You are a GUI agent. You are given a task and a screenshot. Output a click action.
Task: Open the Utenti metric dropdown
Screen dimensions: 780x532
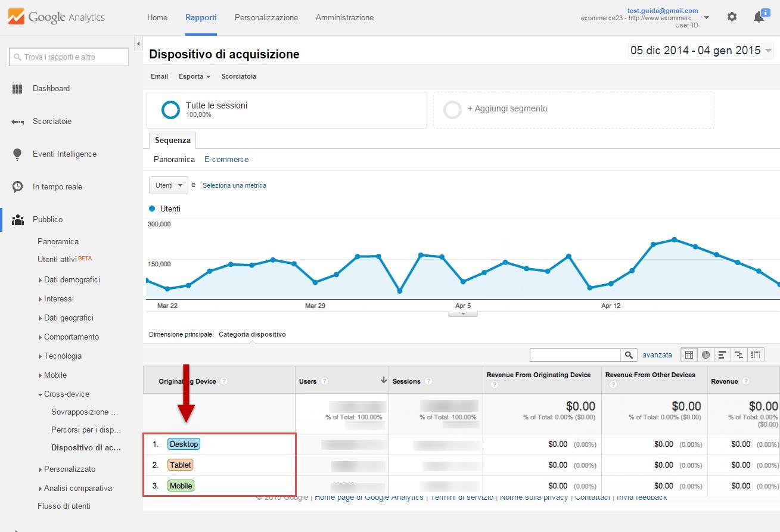[x=169, y=185]
